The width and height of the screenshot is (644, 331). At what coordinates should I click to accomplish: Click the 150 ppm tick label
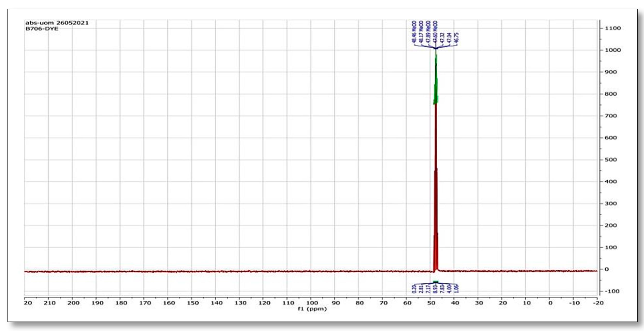[x=193, y=303]
